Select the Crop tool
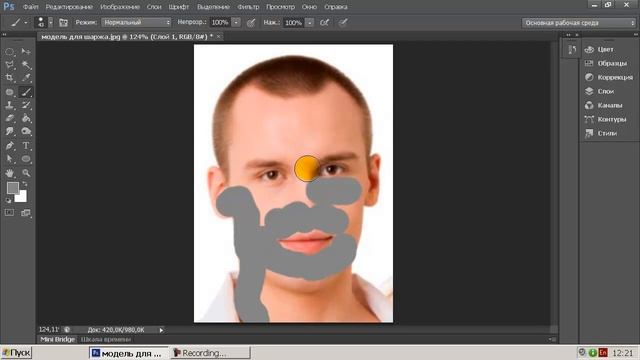This screenshot has height=360, width=640. (10, 78)
